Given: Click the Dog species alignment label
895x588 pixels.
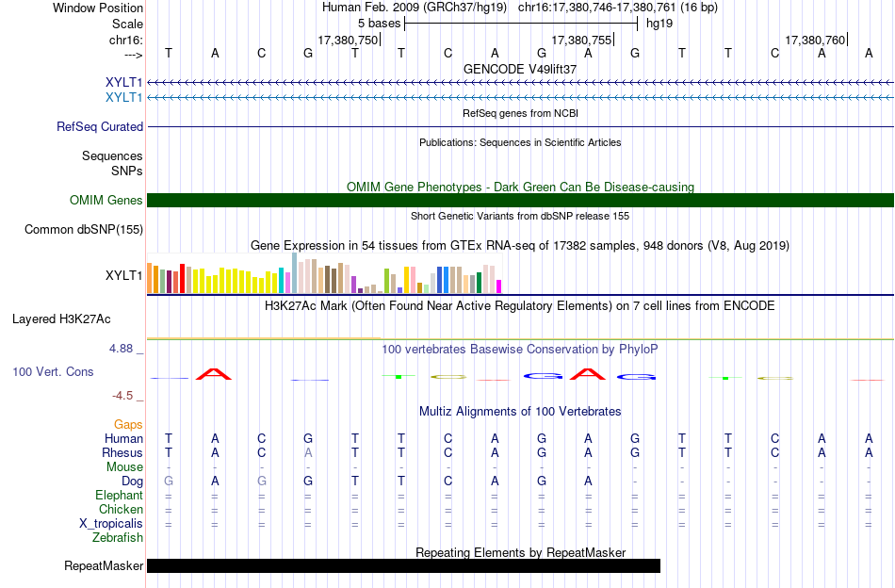Looking at the screenshot, I should pos(132,482).
